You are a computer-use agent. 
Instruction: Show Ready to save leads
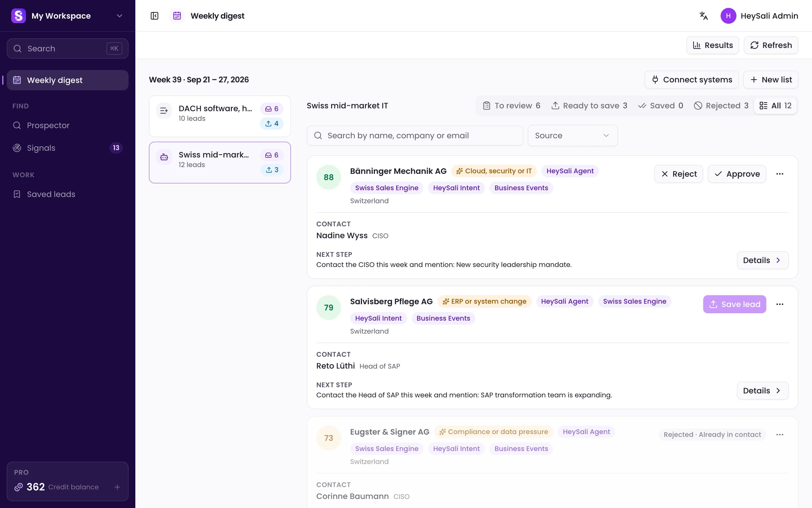(x=589, y=106)
